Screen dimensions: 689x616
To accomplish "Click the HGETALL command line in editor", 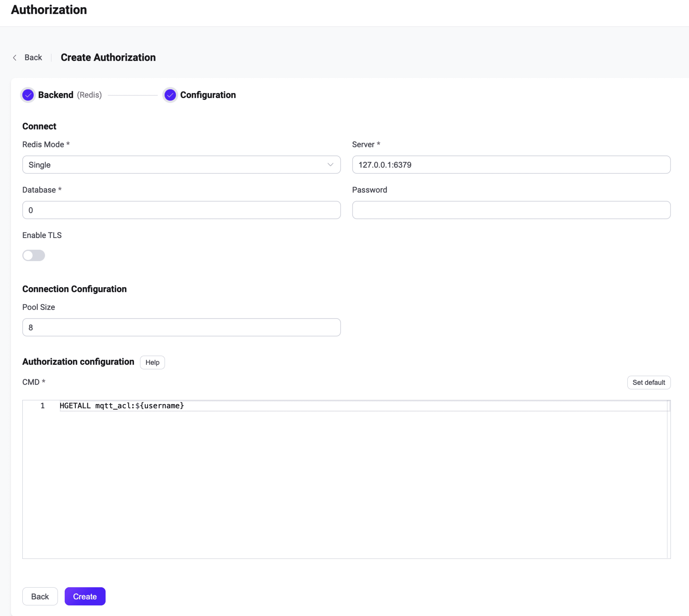I will click(122, 406).
